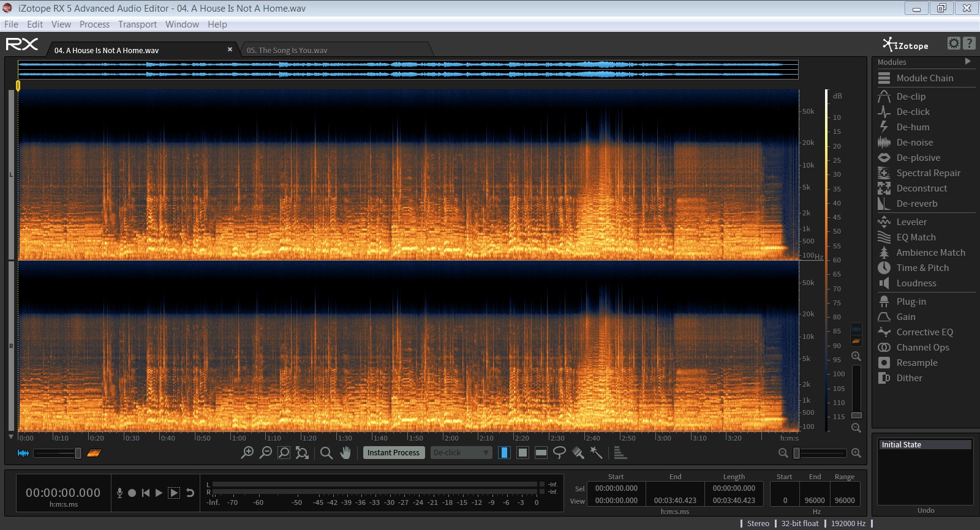Rewind to the start of the file
The width and height of the screenshot is (980, 530).
tap(146, 493)
